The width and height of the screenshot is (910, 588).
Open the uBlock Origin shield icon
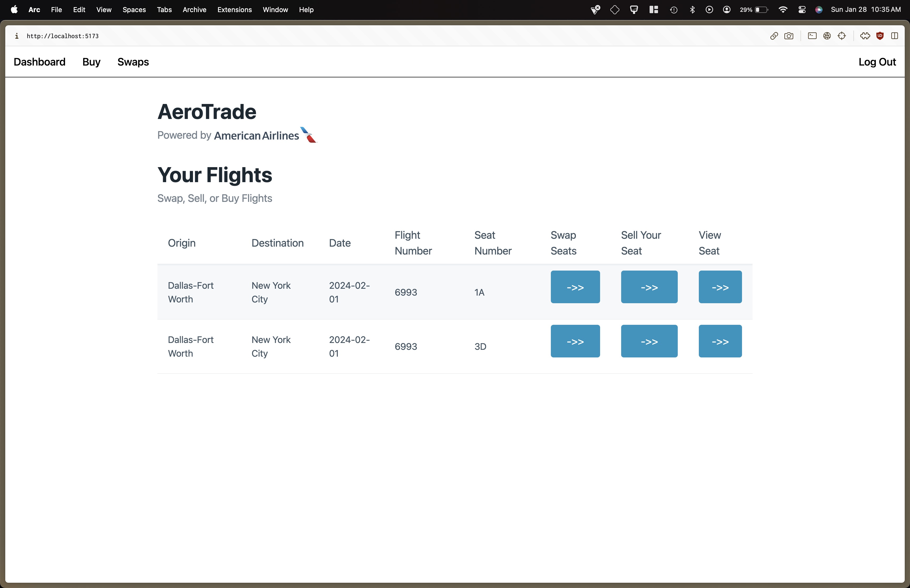(880, 36)
